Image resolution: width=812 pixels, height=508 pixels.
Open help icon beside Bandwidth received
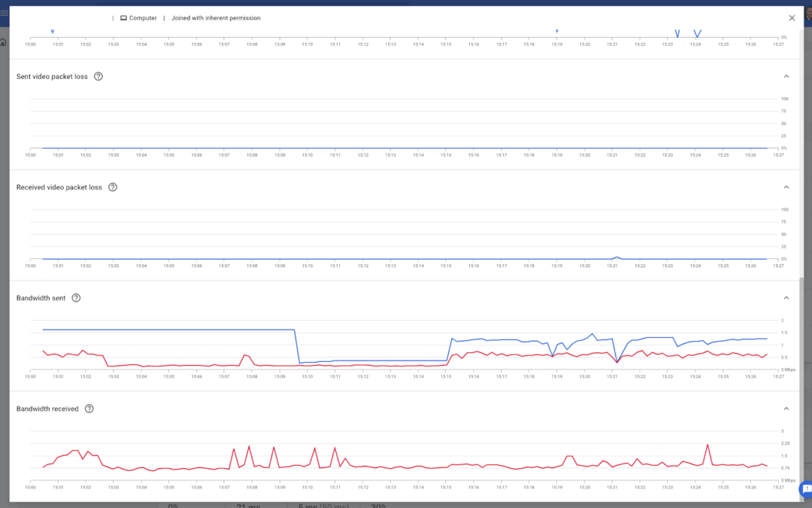click(x=89, y=409)
